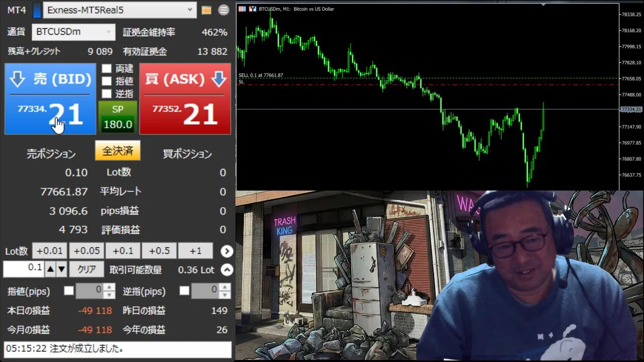Click the MT4 label at top left
The image size is (644, 362).
[x=17, y=10]
